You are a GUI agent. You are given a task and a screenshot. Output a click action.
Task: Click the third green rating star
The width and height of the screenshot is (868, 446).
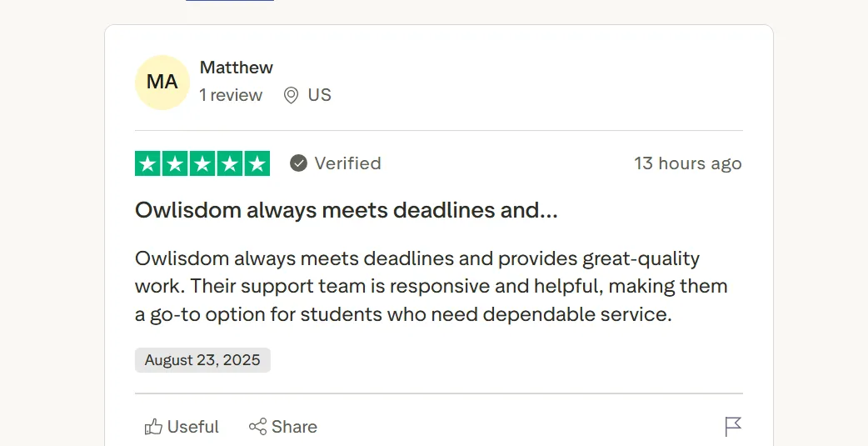coord(202,163)
